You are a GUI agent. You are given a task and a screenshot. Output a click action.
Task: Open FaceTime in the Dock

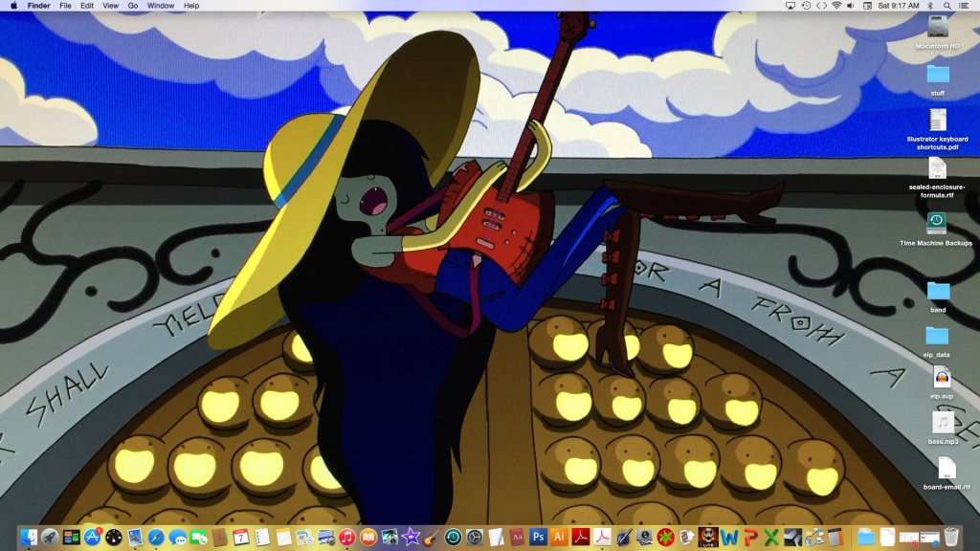click(199, 538)
